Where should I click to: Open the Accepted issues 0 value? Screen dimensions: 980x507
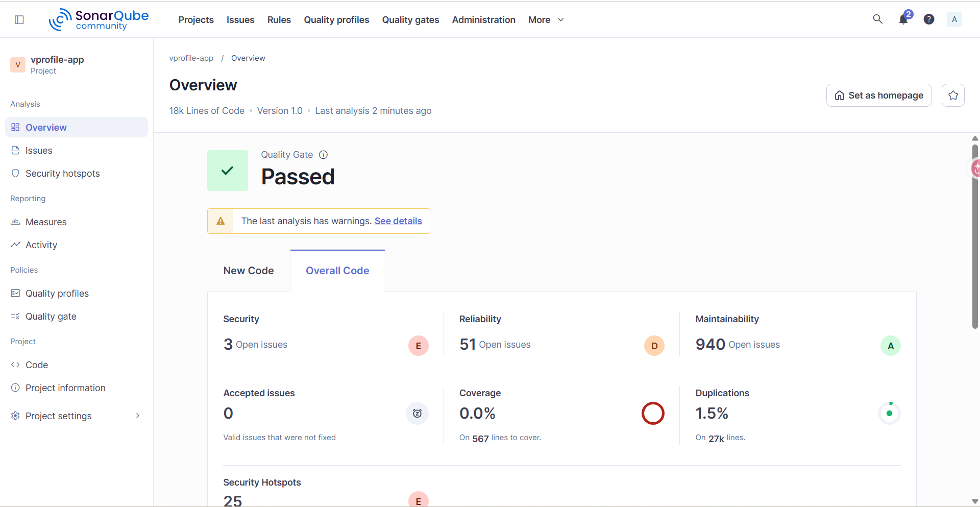point(228,414)
